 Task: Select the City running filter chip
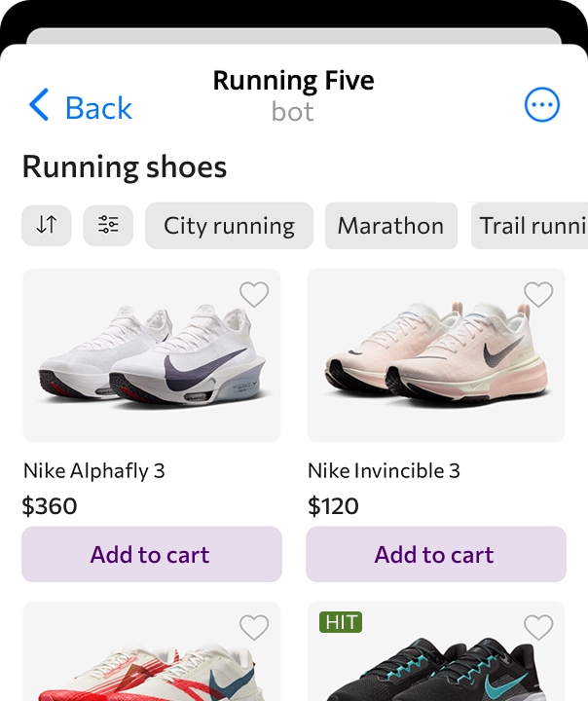pos(229,226)
